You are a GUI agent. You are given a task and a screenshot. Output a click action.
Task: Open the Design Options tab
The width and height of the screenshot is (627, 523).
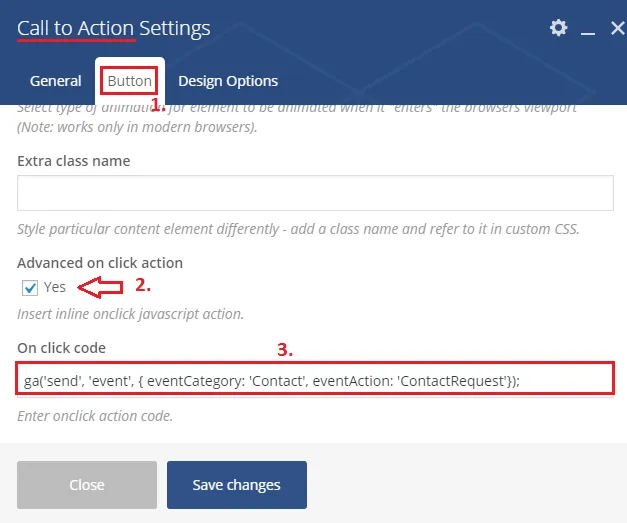(228, 81)
